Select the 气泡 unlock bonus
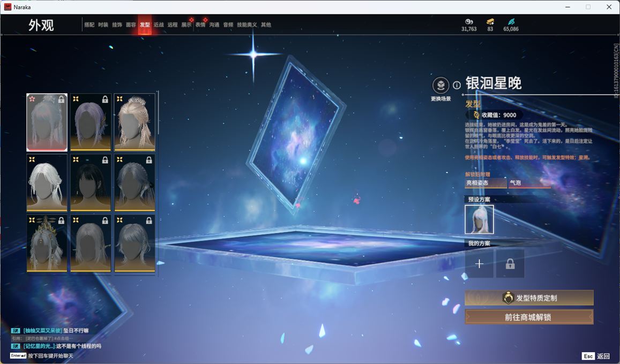 click(529, 183)
